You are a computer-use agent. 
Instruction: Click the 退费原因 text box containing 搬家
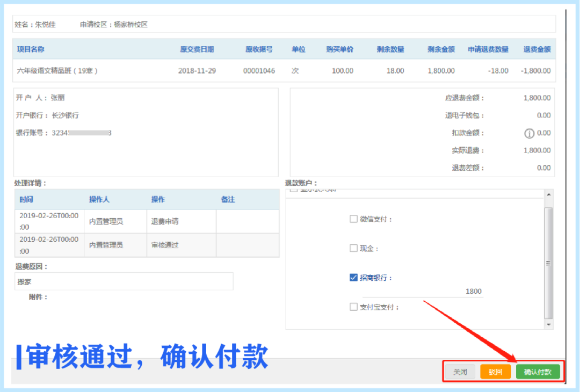pos(124,281)
